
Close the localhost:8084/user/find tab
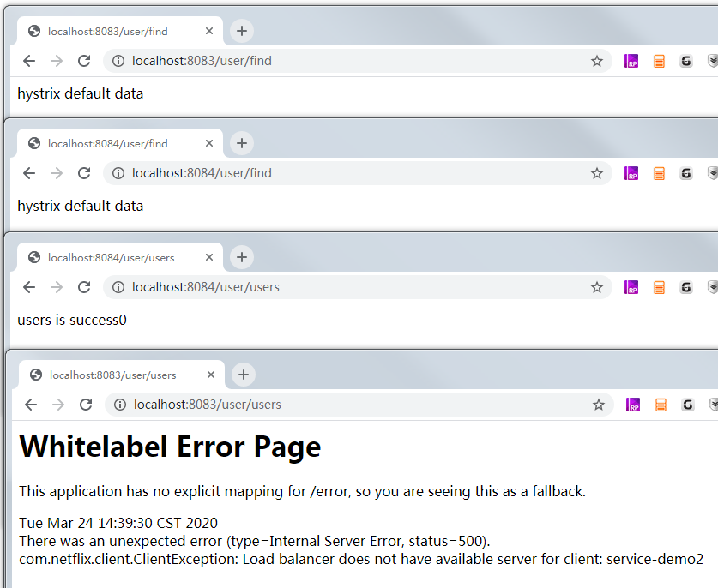[209, 143]
